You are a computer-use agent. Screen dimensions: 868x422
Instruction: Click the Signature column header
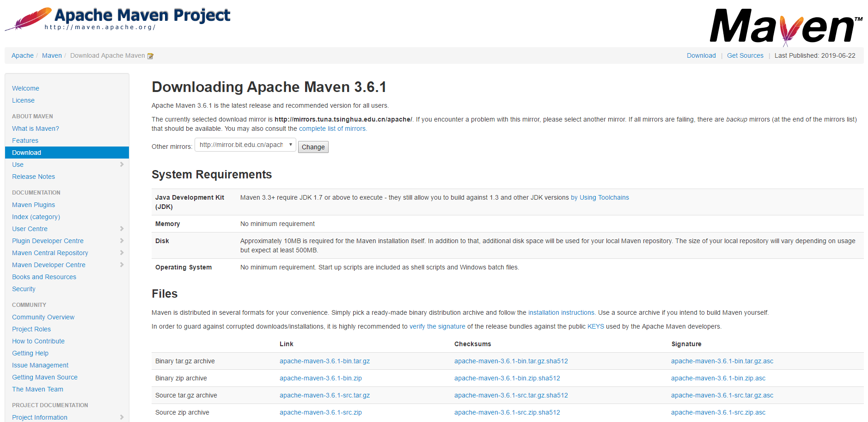(x=686, y=344)
